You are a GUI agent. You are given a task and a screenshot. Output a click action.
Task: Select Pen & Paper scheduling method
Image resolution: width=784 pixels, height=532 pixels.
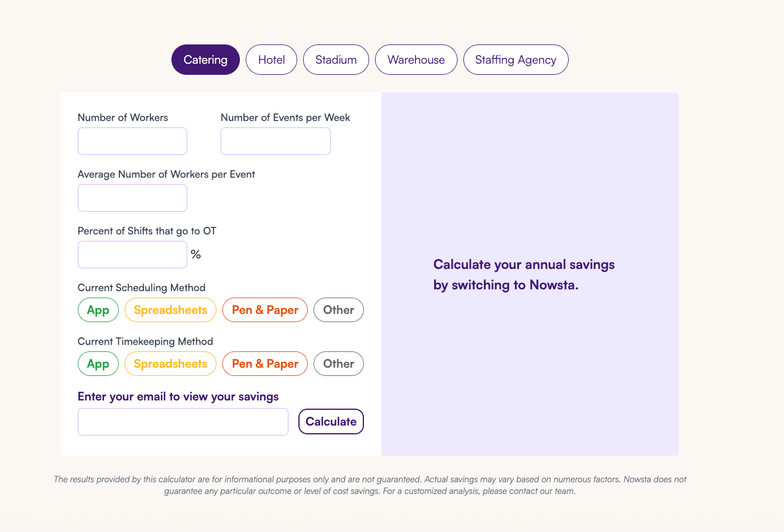[x=264, y=310]
